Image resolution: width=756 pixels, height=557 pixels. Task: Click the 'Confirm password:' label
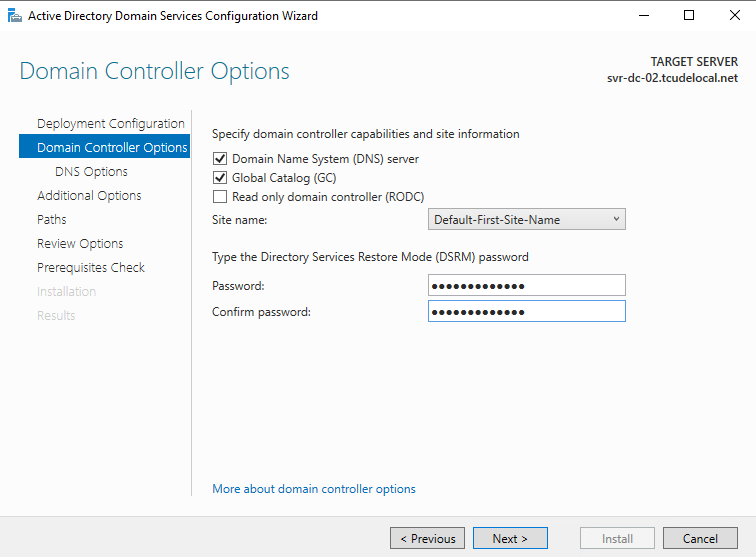click(x=261, y=312)
